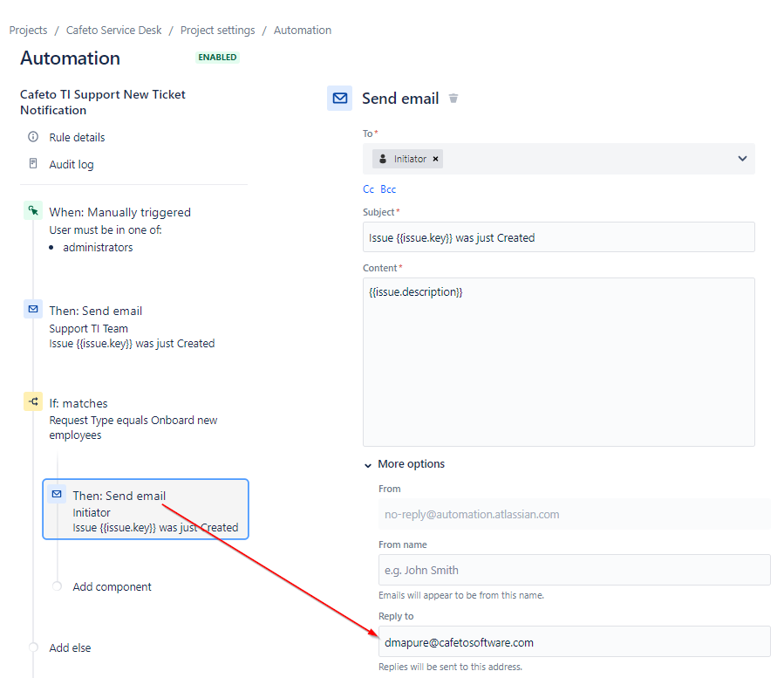Click the Reply to email field
The image size is (784, 678).
574,641
